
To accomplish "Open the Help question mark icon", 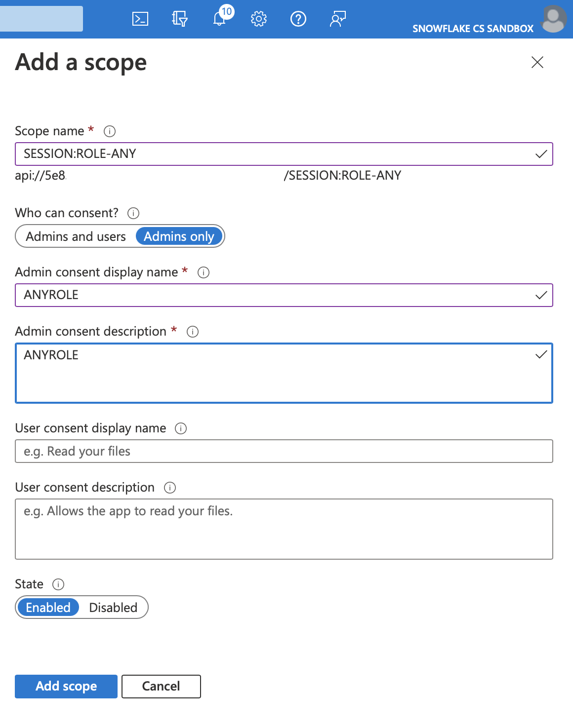I will click(x=298, y=19).
